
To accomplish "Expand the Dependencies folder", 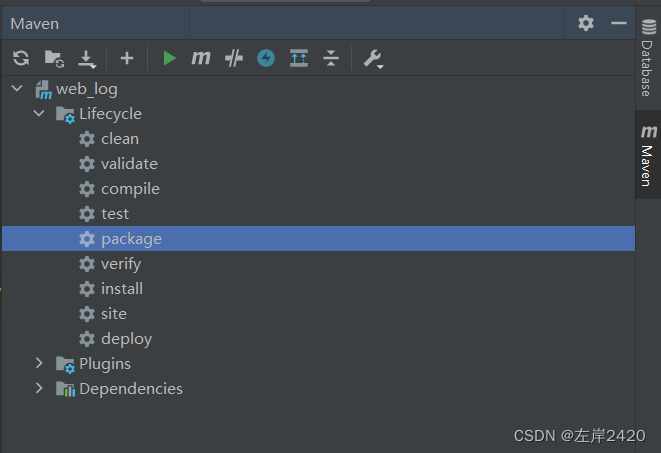I will [39, 388].
